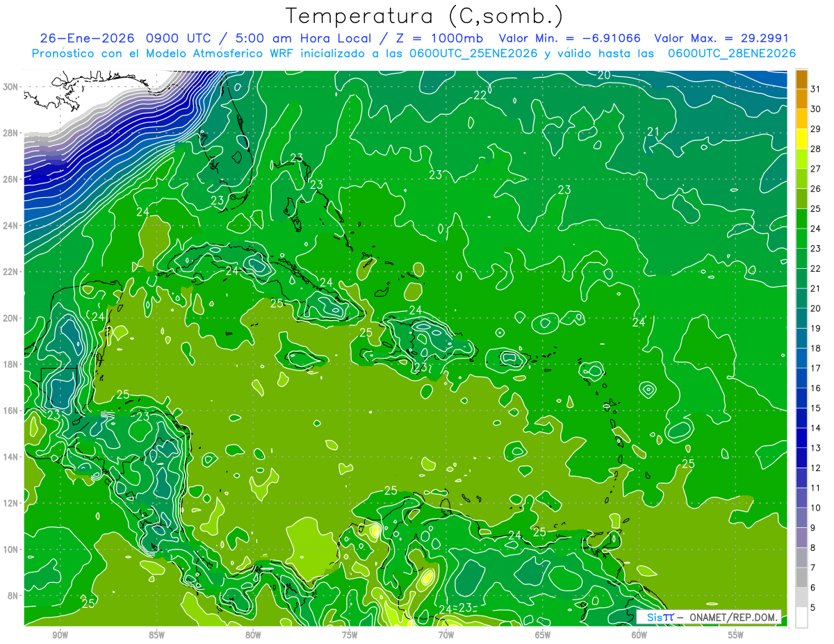Click the '80W' longitude axis label
The image size is (834, 644).
(x=253, y=635)
